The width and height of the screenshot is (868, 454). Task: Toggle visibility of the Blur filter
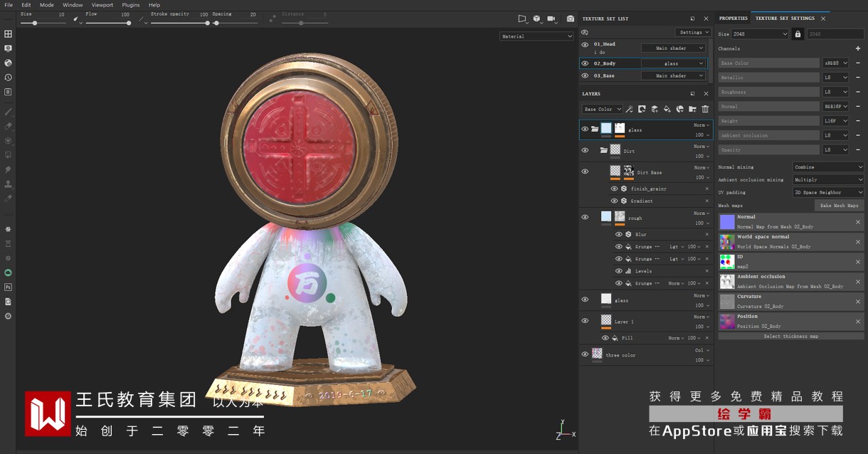coord(619,234)
